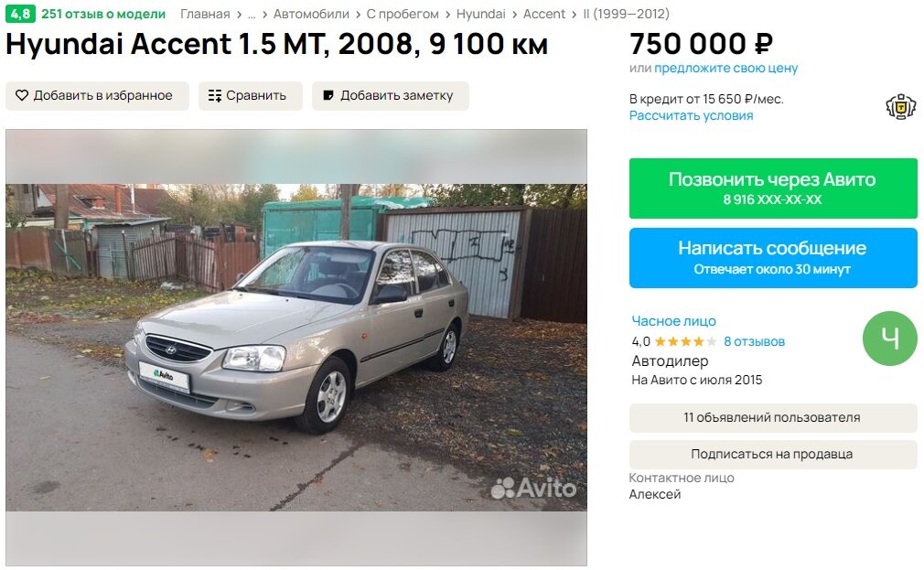Open предложите свою цену link
This screenshot has width=924, height=570.
(x=726, y=68)
